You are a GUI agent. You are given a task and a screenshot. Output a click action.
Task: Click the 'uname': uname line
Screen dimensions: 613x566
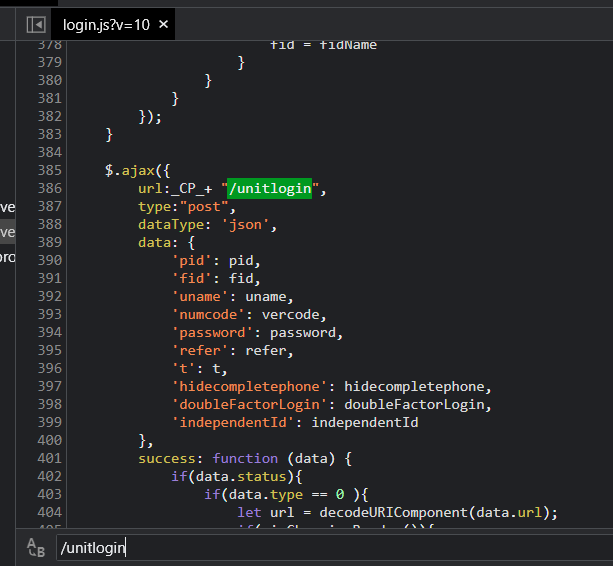(232, 297)
